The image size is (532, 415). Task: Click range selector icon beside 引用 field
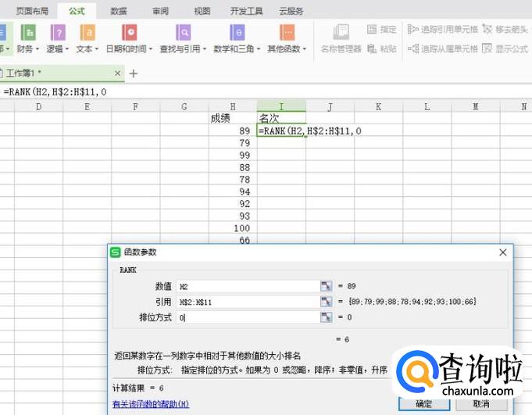[x=327, y=302]
